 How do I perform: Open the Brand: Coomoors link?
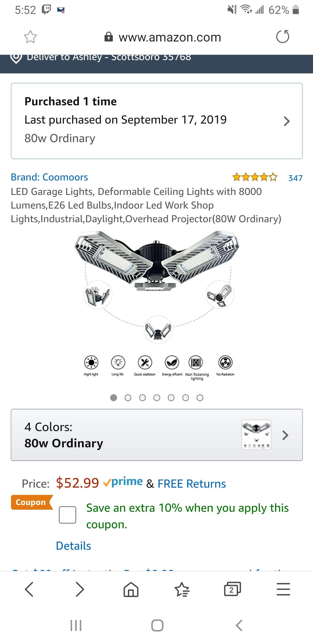click(x=49, y=177)
